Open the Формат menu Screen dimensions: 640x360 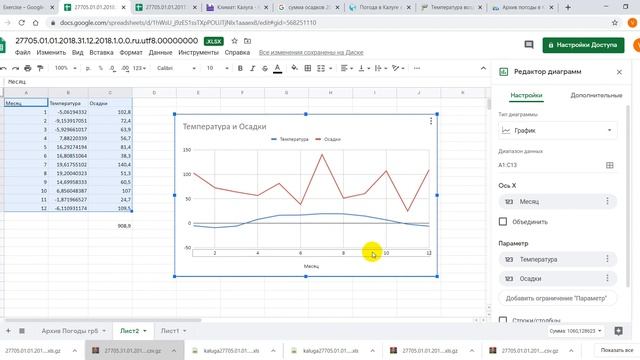coord(131,53)
